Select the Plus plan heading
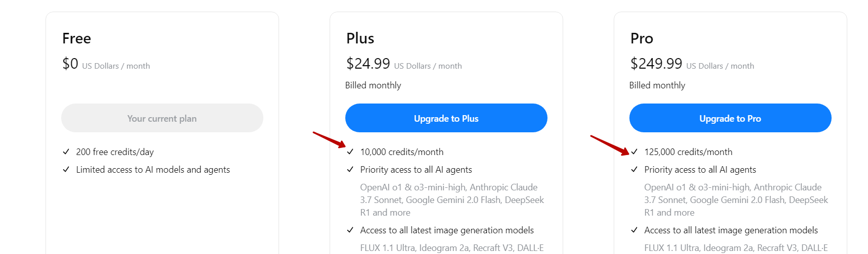This screenshot has height=254, width=868. point(360,38)
